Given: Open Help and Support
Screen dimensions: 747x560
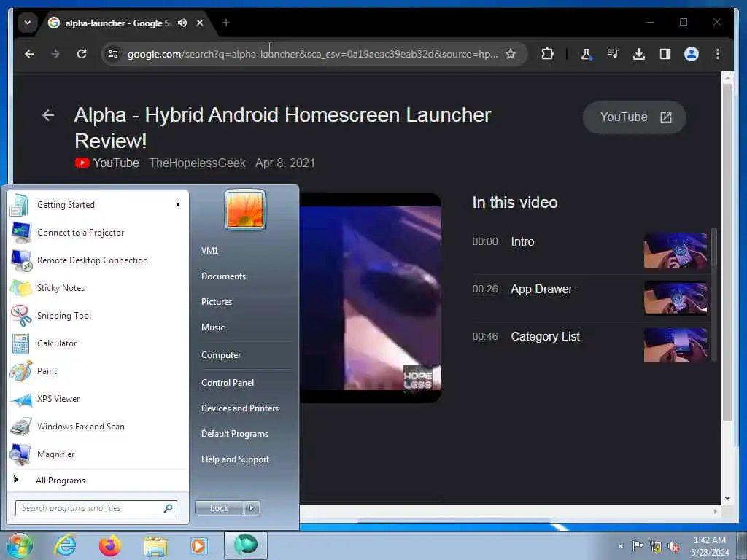Looking at the screenshot, I should click(235, 459).
